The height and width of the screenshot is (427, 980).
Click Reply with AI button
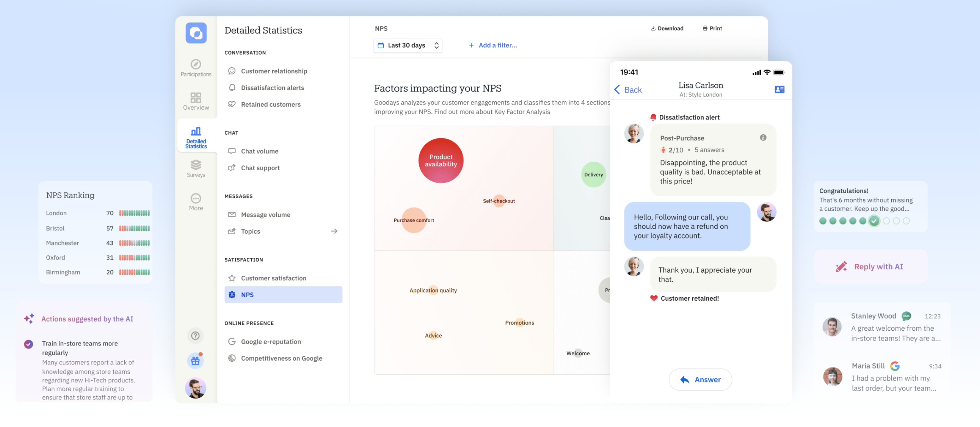[871, 267]
